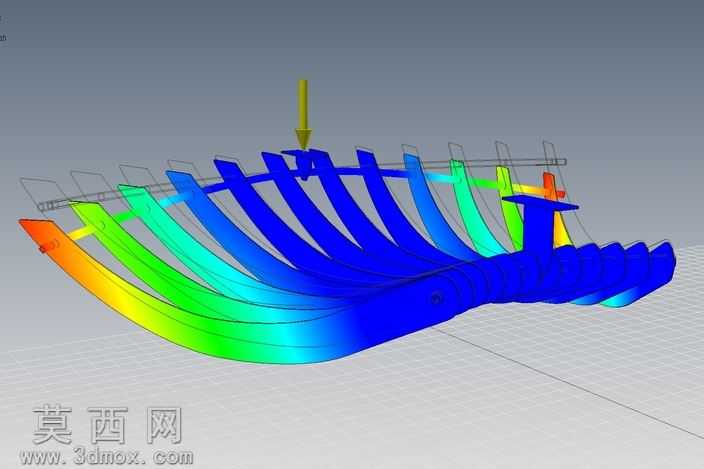Click the circular pin hole on the central spine
This screenshot has width=704, height=469.
[x=436, y=298]
